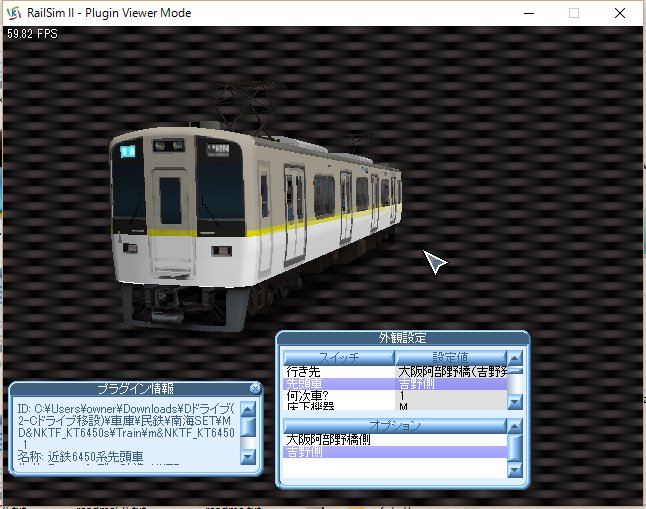The width and height of the screenshot is (646, 509).
Task: Click the switch list scrollbar thumb
Action: click(x=515, y=371)
